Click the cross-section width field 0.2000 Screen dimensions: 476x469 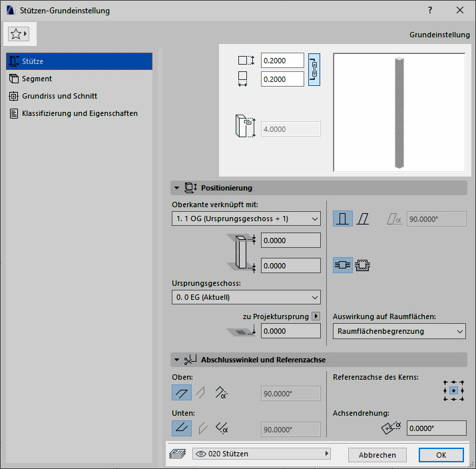pos(282,79)
